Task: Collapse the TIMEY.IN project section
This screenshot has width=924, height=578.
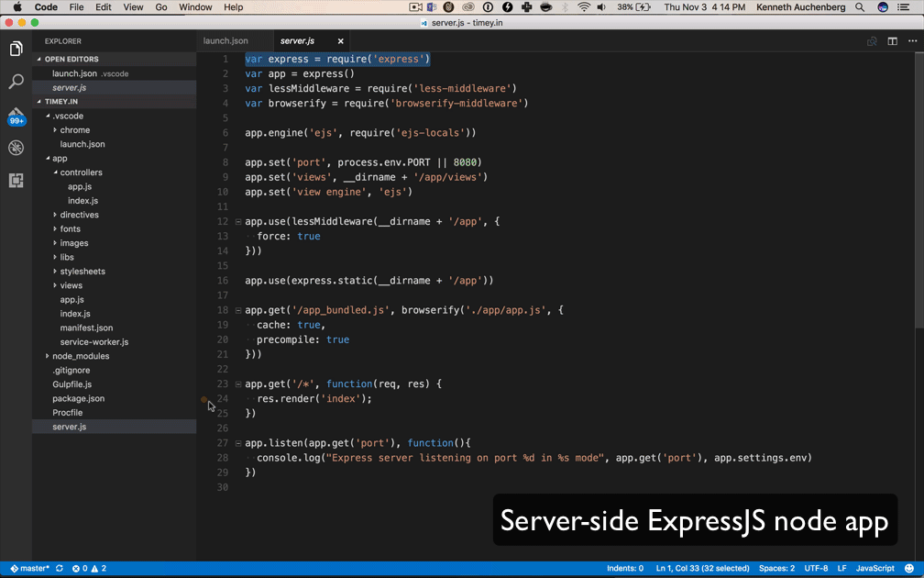Action: tap(38, 102)
